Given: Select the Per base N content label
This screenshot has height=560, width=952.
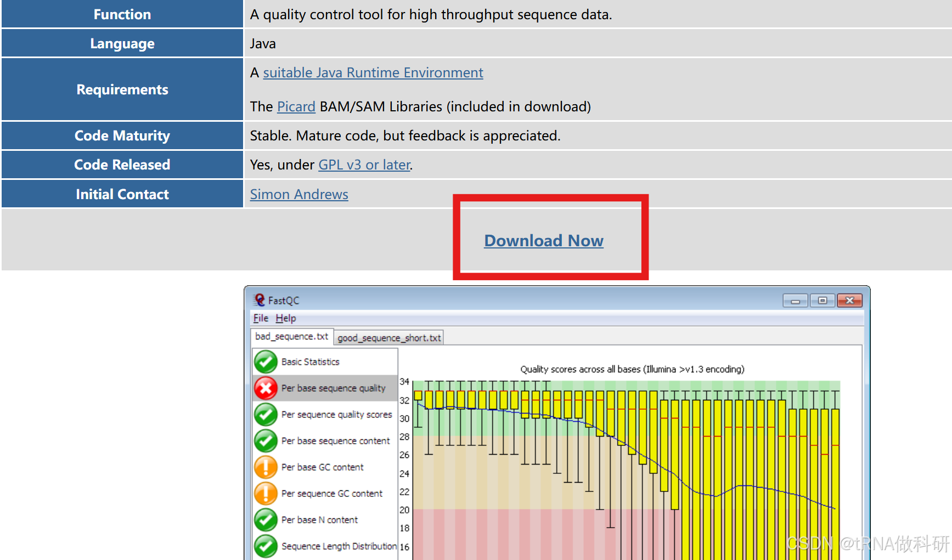Looking at the screenshot, I should [x=319, y=520].
